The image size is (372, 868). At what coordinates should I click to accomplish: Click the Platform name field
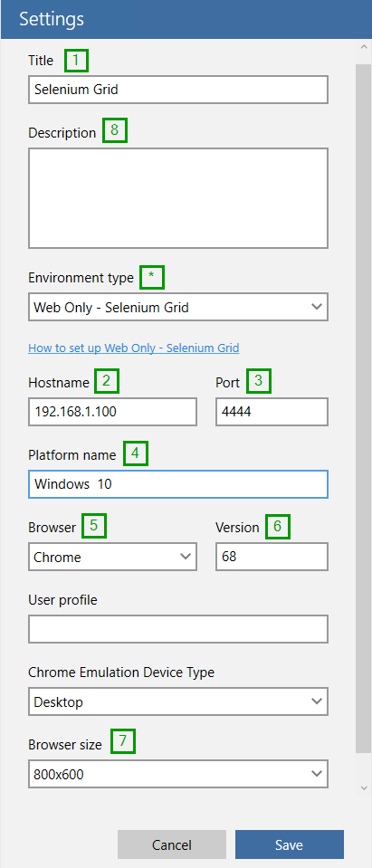click(x=178, y=484)
